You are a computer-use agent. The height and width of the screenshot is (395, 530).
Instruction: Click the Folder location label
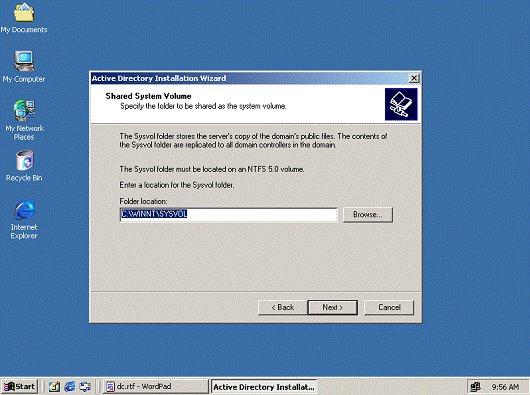pos(143,201)
